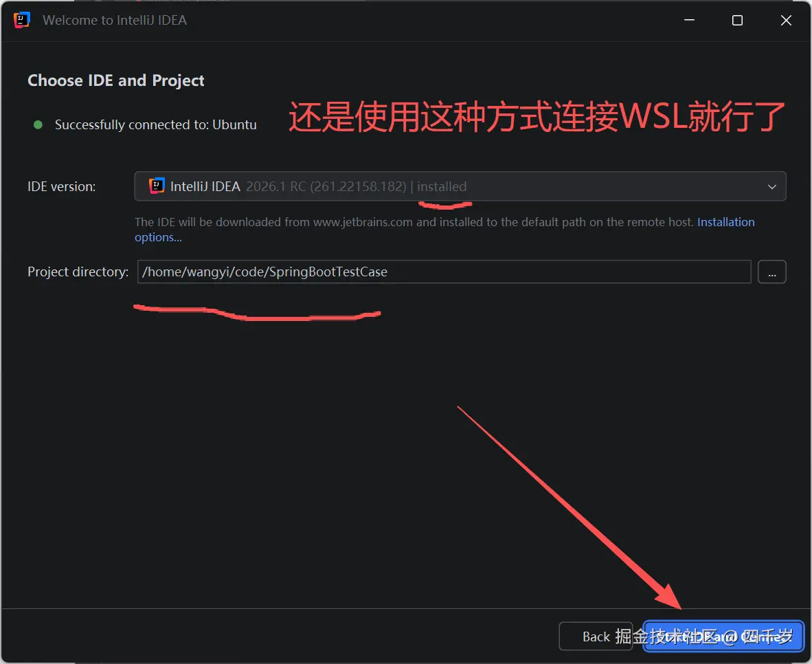Click the IntelliJ IDEA icon inside IDE version selector

[x=157, y=186]
